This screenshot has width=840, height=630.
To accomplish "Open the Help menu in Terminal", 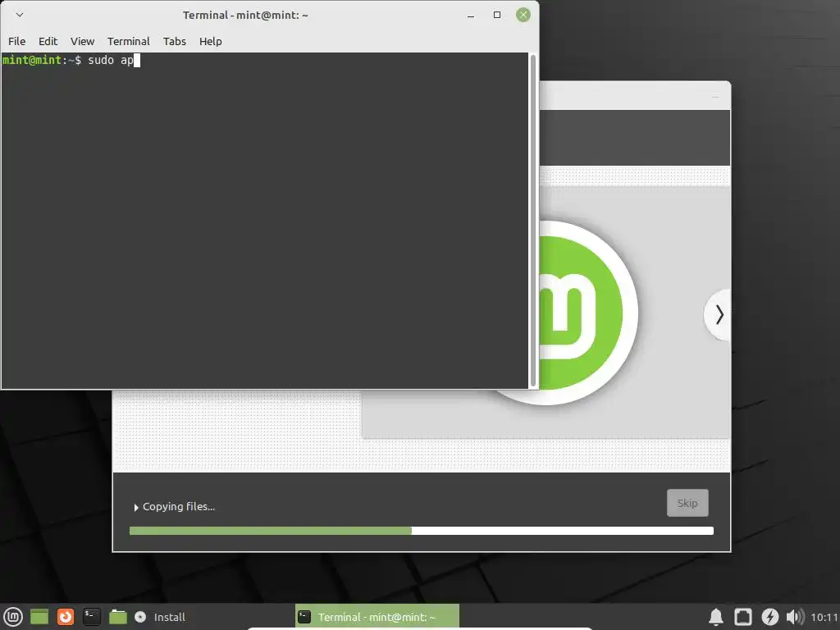I will pyautogui.click(x=210, y=41).
